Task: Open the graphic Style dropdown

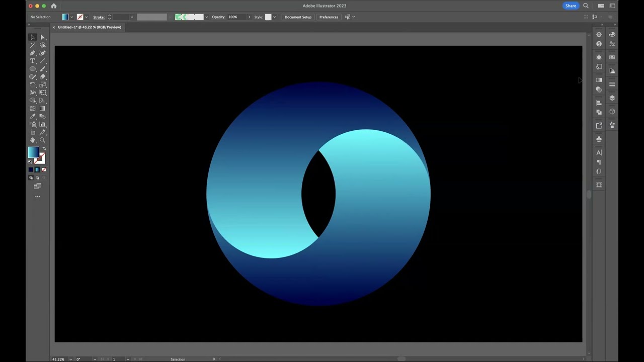Action: pos(274,17)
